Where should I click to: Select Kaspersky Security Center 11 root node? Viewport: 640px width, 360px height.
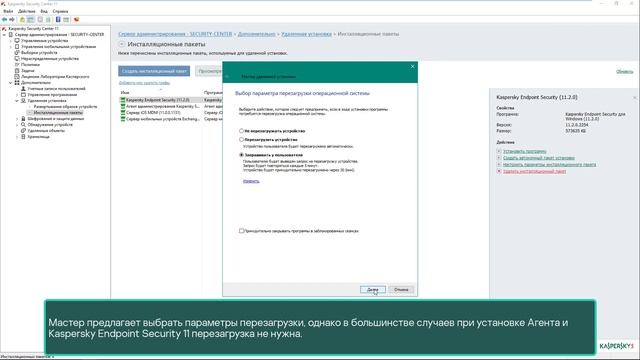[x=33, y=29]
